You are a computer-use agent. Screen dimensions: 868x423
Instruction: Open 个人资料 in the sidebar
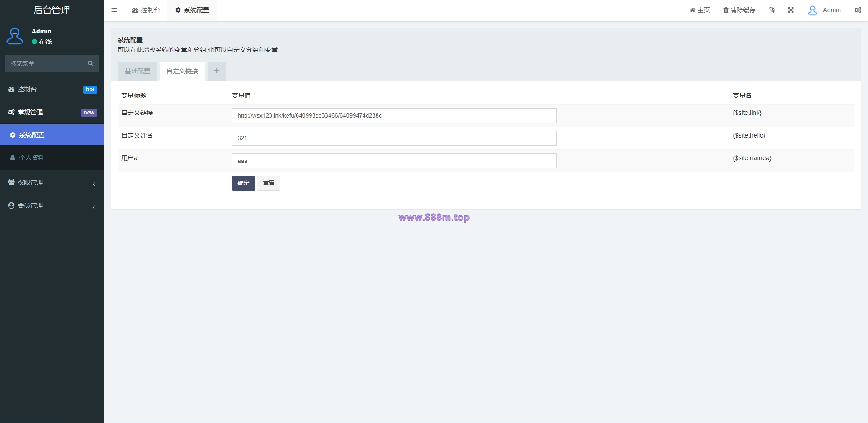[x=52, y=157]
